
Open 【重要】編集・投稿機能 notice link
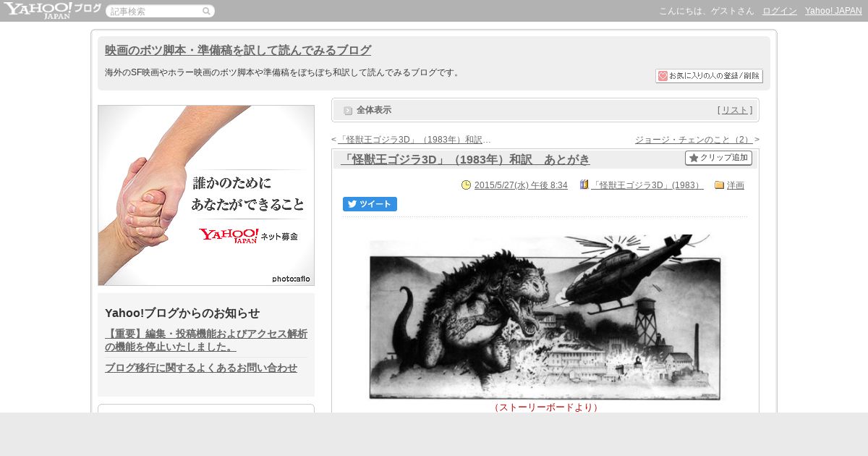click(x=206, y=340)
